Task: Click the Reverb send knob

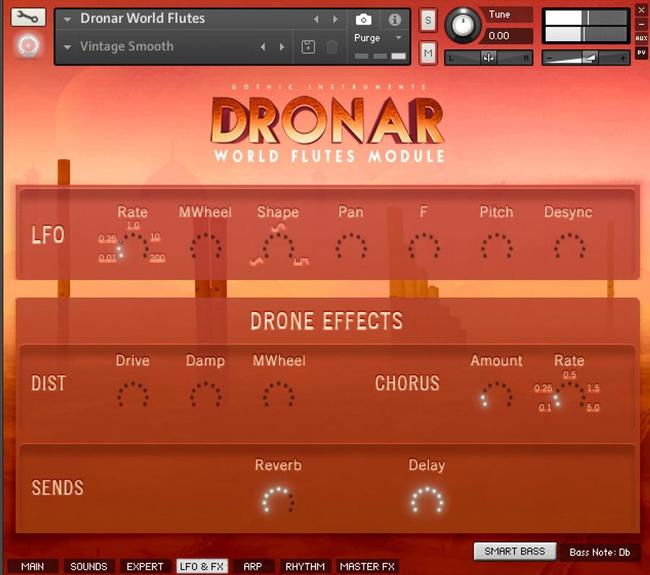Action: pyautogui.click(x=278, y=500)
